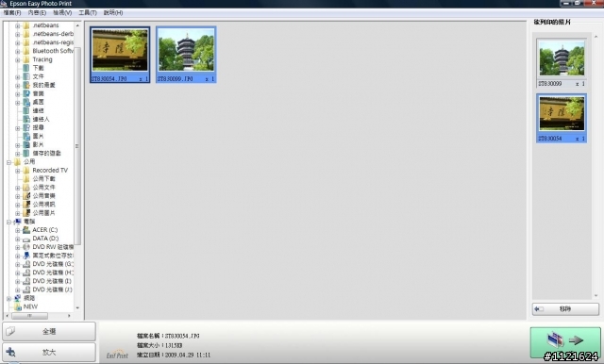Screen dimensions: 604x364
Task: Select the 固定式數位存放 device icon
Action: 26,256
